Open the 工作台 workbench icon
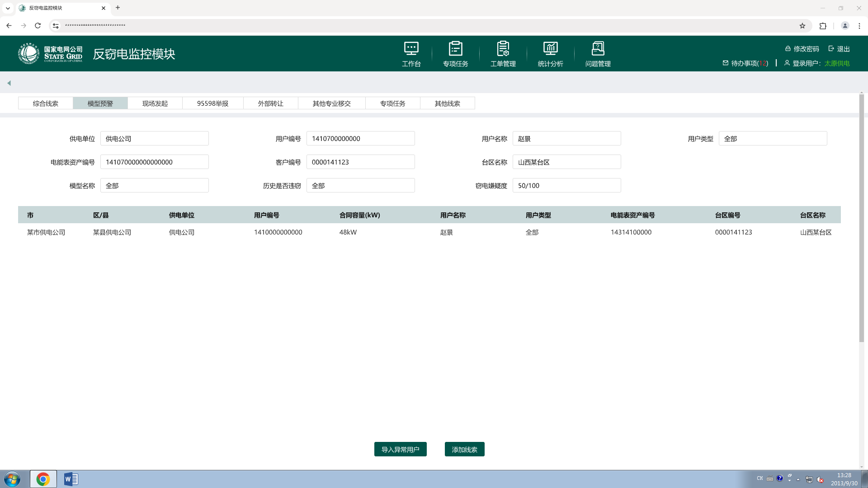This screenshot has width=868, height=488. point(411,49)
